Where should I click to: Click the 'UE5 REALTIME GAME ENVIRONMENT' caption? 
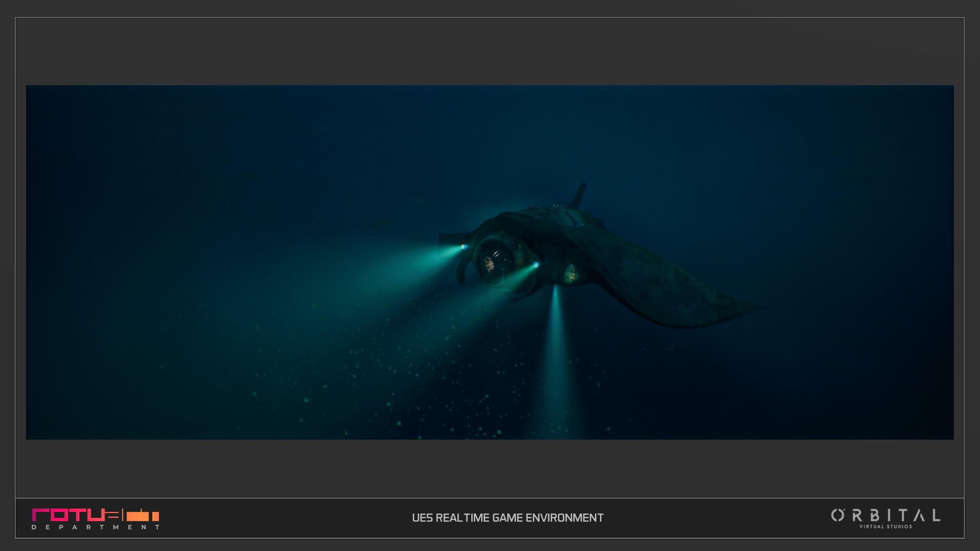(508, 518)
